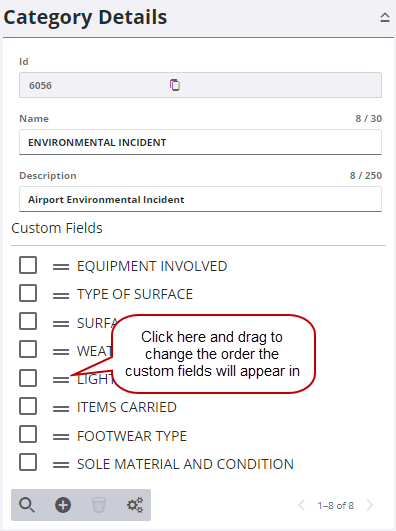This screenshot has width=396, height=531.
Task: Click the trash delete icon
Action: [99, 505]
